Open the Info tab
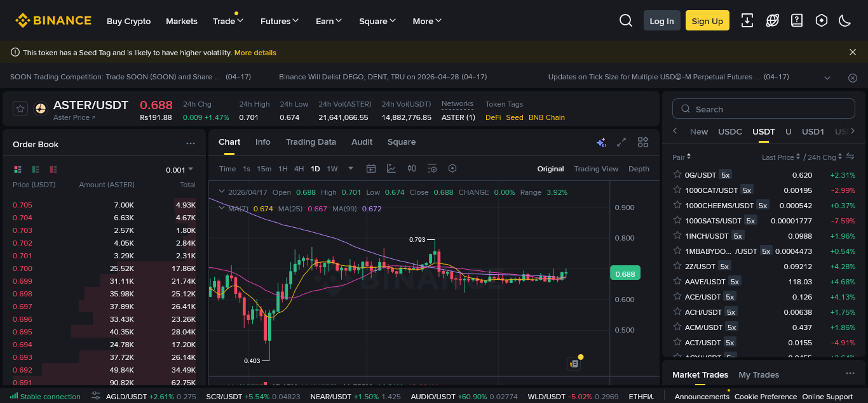The image size is (868, 403). 262,142
